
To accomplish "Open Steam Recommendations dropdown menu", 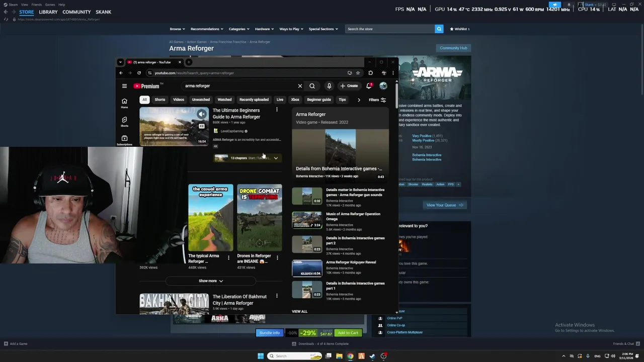I will [207, 29].
